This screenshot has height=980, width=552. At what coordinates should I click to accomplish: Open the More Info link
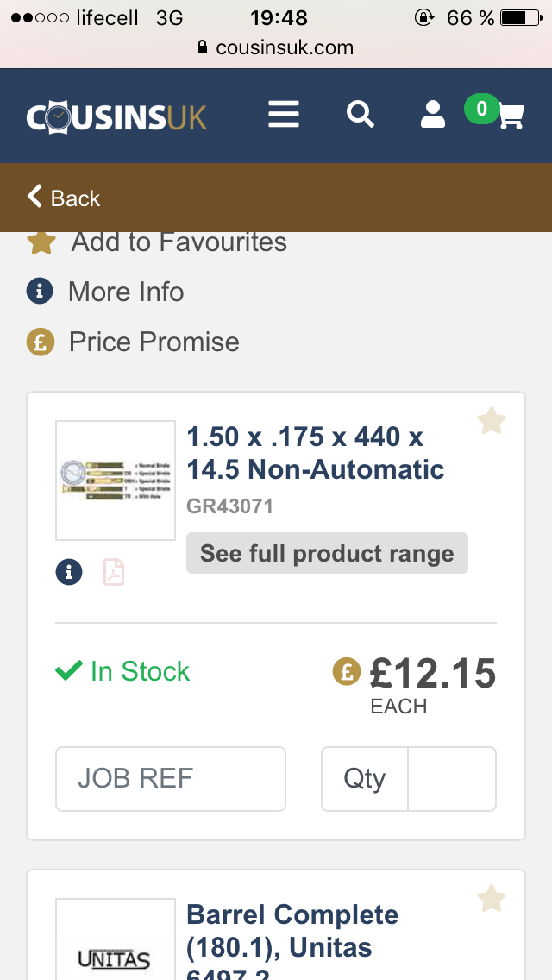pos(126,292)
